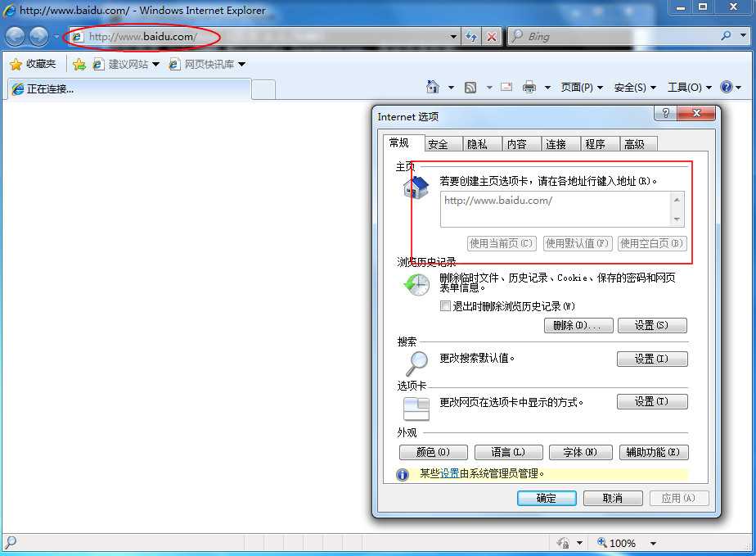Open the Tools menu 工具(O)
The image size is (756, 556).
[689, 88]
